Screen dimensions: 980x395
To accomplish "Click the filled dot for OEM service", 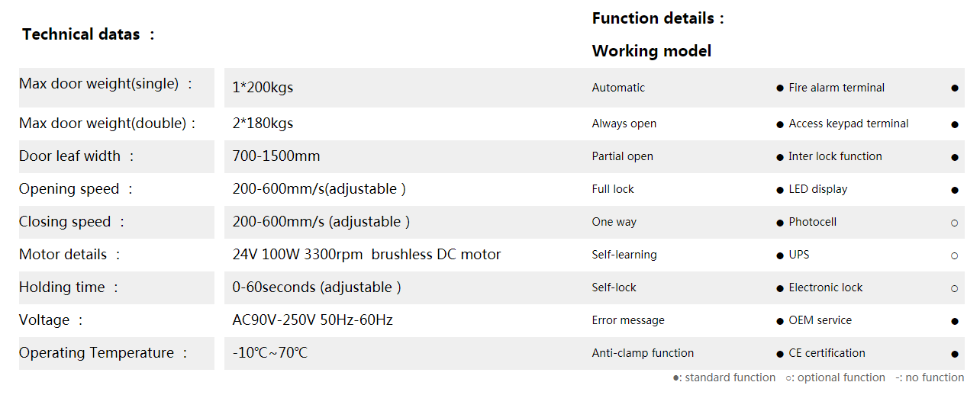I will [x=954, y=321].
